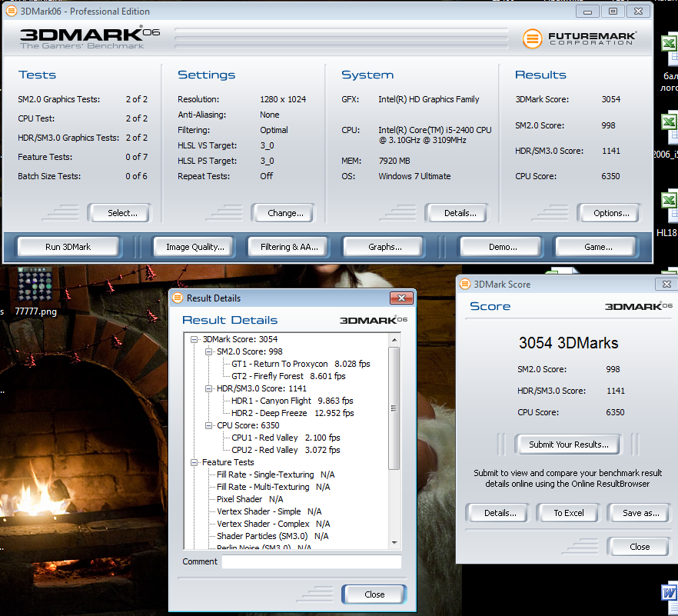Select the GT2 - Firefly Forest row

point(288,376)
